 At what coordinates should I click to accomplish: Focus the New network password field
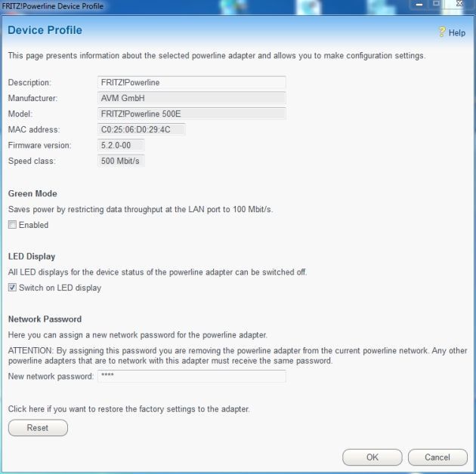click(x=192, y=377)
